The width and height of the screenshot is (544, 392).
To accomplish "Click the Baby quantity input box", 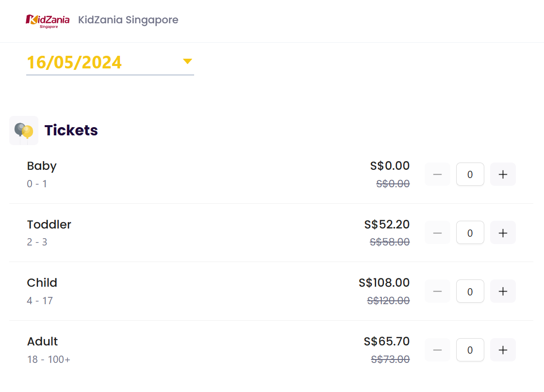I will coord(470,174).
